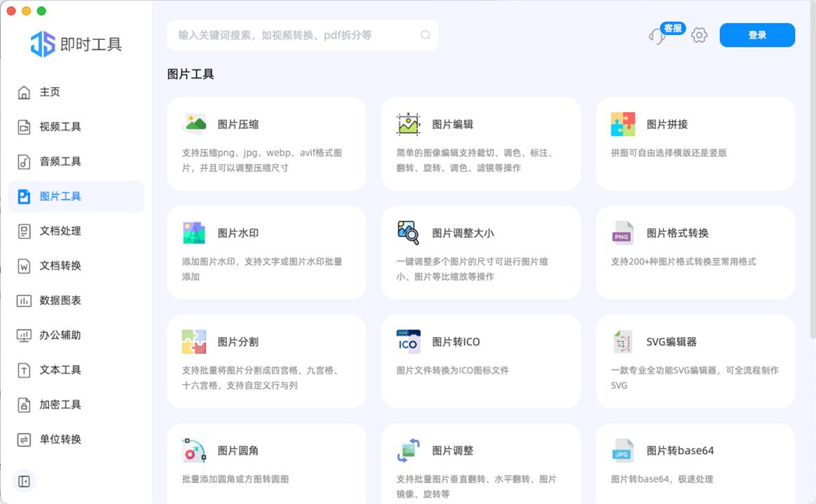816x504 pixels.
Task: Click the keyword search input field
Action: [x=294, y=35]
